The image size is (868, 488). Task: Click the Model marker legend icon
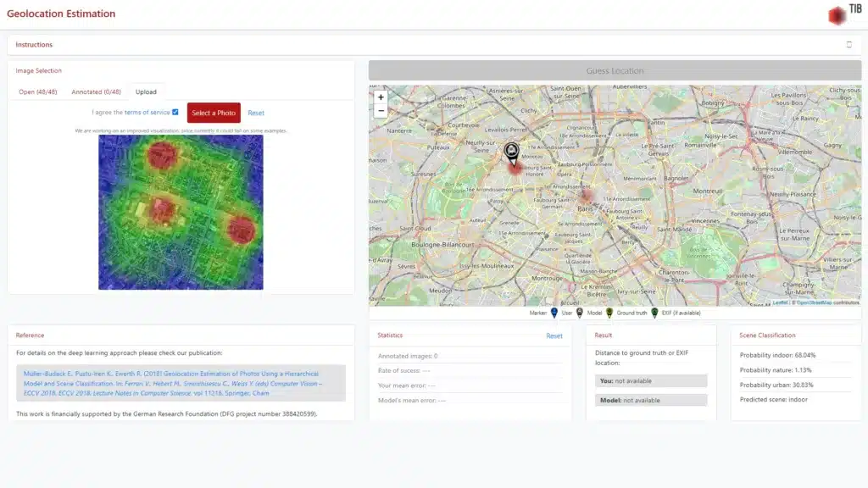pyautogui.click(x=580, y=313)
